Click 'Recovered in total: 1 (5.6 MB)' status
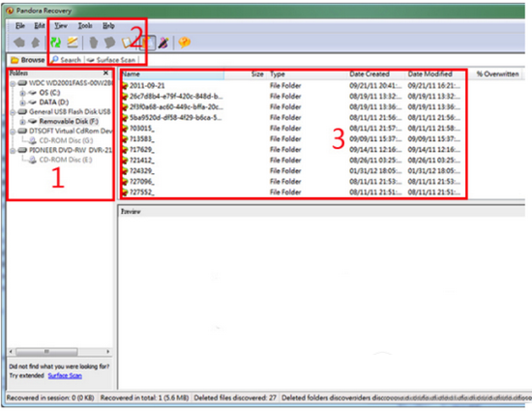Viewport: 532px width, 412px height. pos(144,397)
